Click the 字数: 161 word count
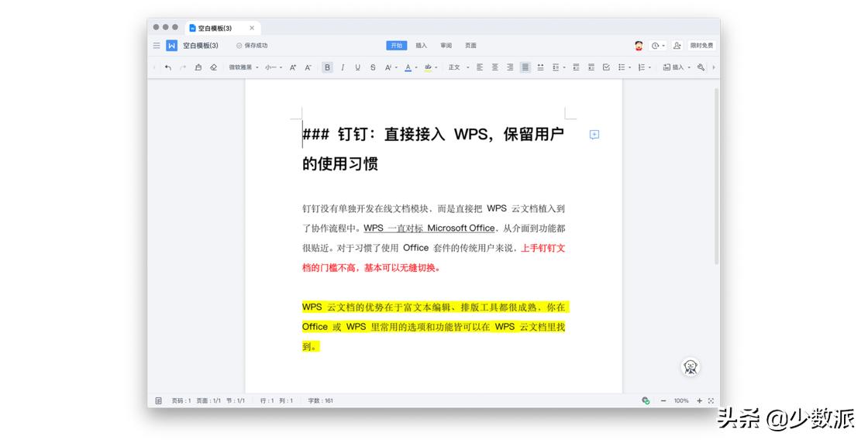The height and width of the screenshot is (443, 868). click(321, 400)
